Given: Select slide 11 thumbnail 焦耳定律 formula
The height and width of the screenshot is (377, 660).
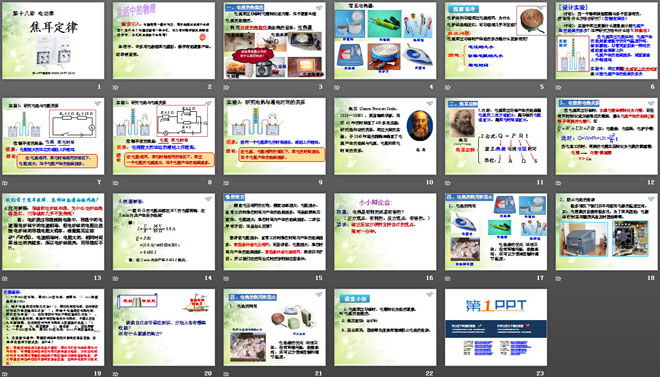Looking at the screenshot, I should [496, 136].
